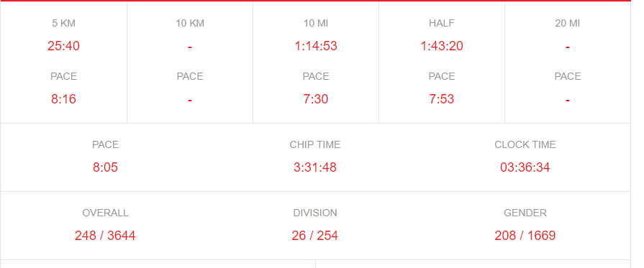Viewport: 644px width, 268px height.
Task: Select the CLOCK TIME label
Action: [x=525, y=145]
